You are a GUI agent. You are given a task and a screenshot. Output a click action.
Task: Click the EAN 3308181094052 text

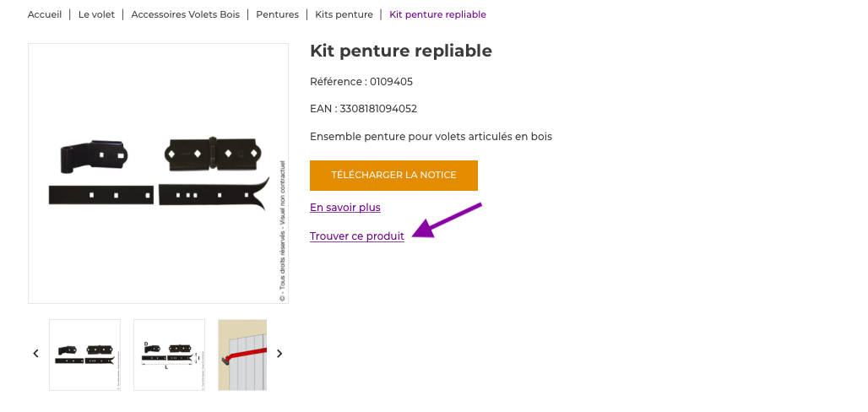pyautogui.click(x=363, y=109)
